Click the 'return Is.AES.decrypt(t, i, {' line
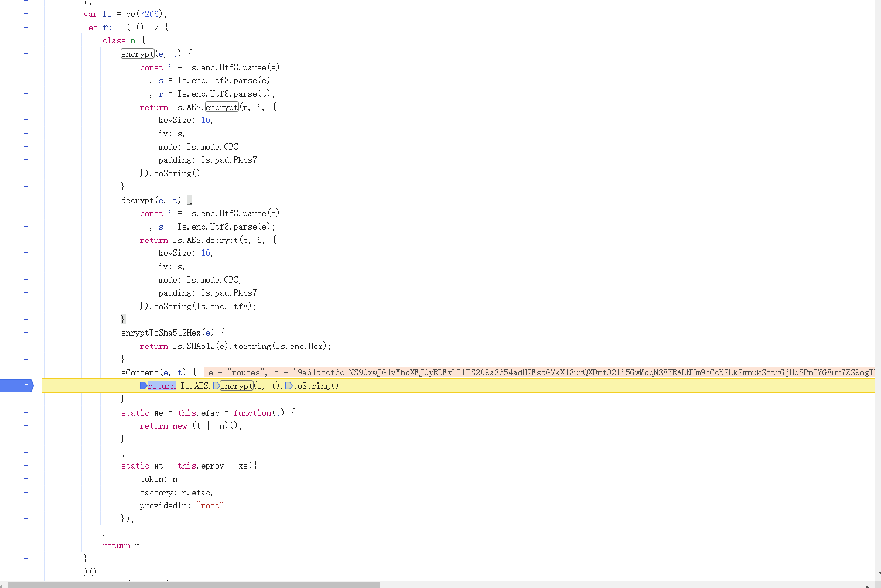This screenshot has width=881, height=588. click(208, 240)
